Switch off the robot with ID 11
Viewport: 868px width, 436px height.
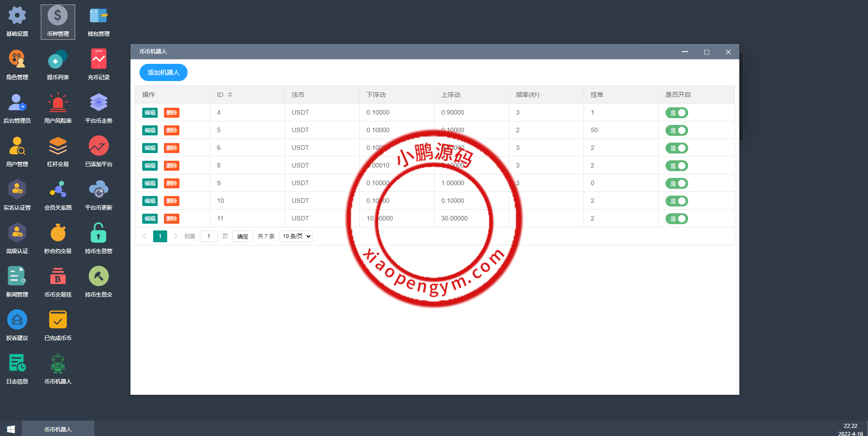point(676,219)
